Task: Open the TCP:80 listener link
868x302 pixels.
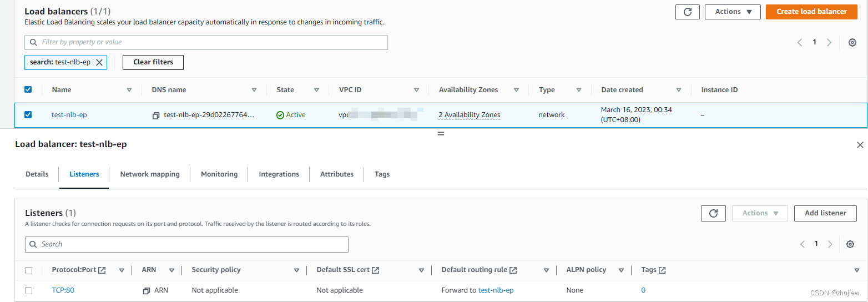Action: point(63,290)
